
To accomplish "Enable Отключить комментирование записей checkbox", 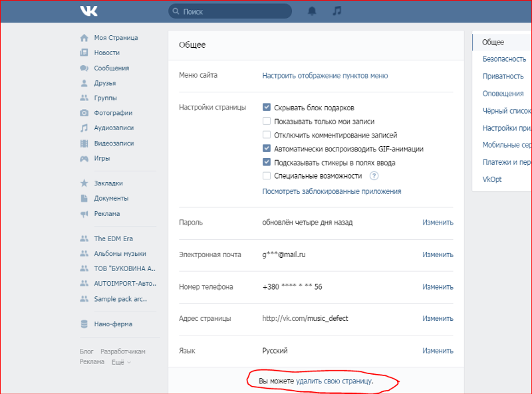I will coord(267,136).
